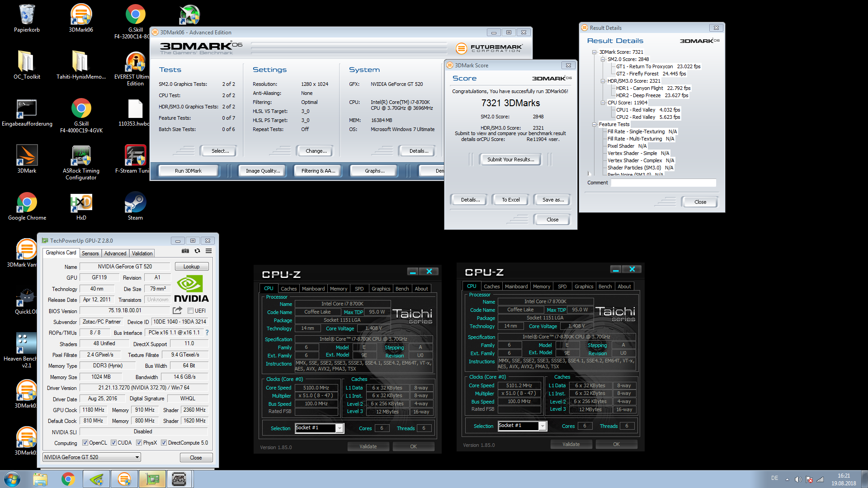
Task: Toggle the DirectCompute 5.0 checkbox
Action: 164,443
